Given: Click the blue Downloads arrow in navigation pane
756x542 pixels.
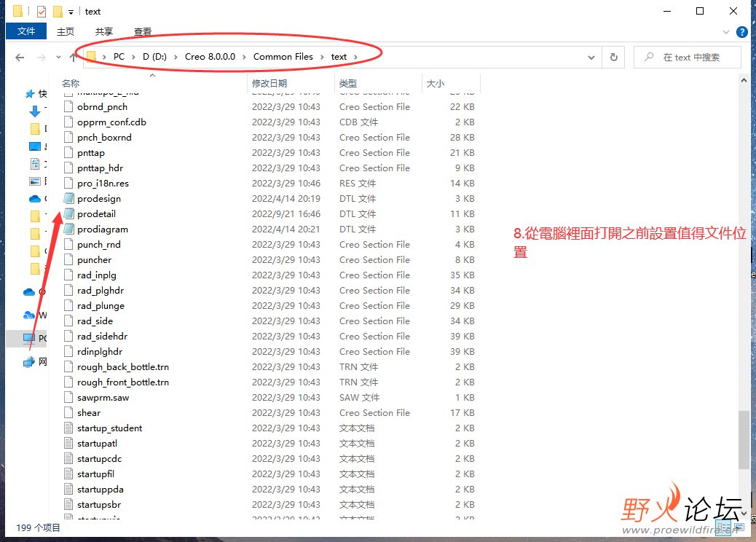Looking at the screenshot, I should pos(35,111).
